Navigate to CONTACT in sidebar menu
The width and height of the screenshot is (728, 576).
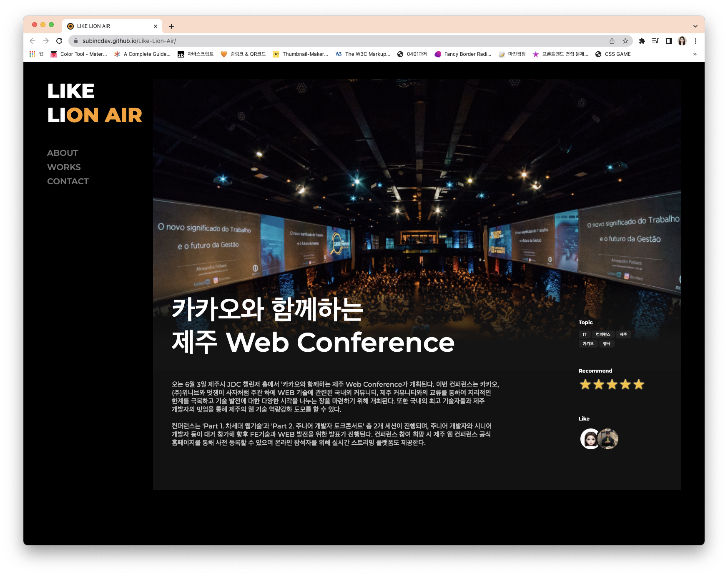(68, 181)
